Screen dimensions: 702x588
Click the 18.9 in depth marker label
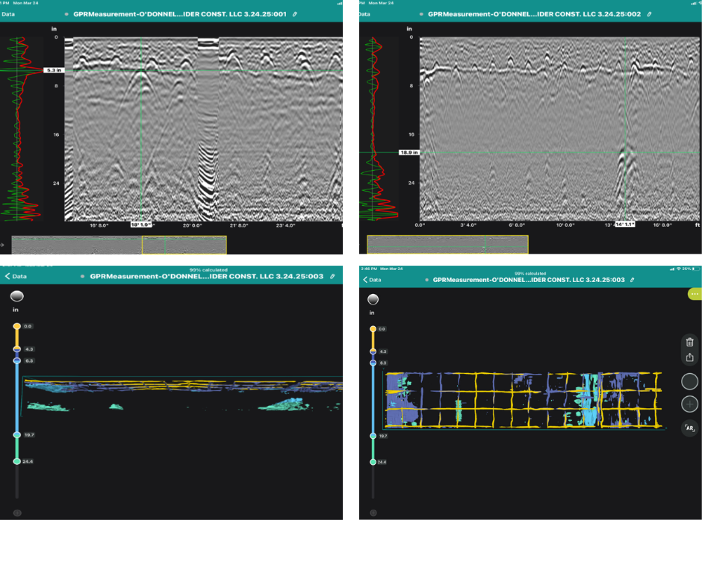(409, 152)
